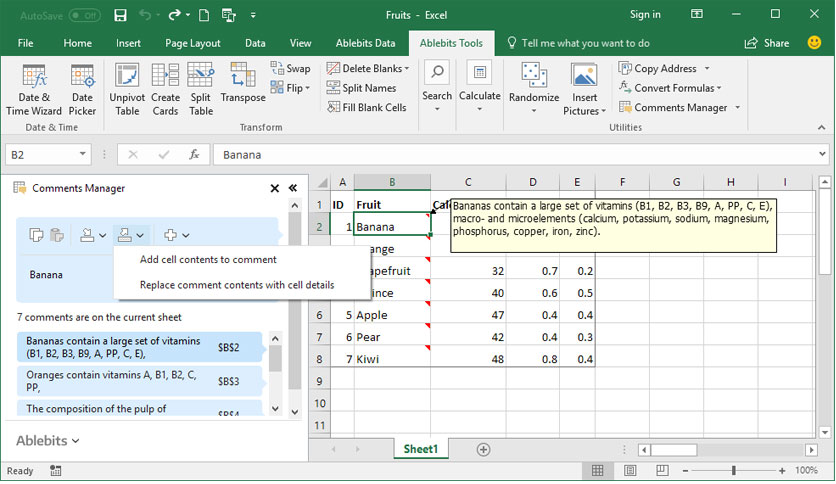The height and width of the screenshot is (484, 836).
Task: Choose Fill Blank Cells
Action: 367,107
